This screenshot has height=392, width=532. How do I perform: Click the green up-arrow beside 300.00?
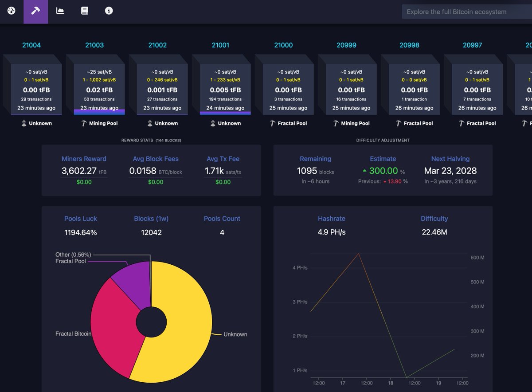click(x=365, y=171)
